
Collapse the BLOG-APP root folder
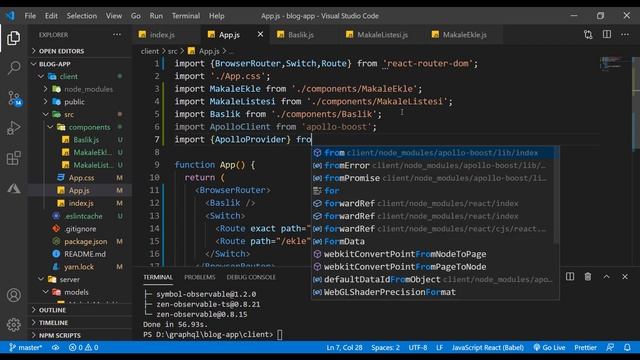click(x=80, y=64)
